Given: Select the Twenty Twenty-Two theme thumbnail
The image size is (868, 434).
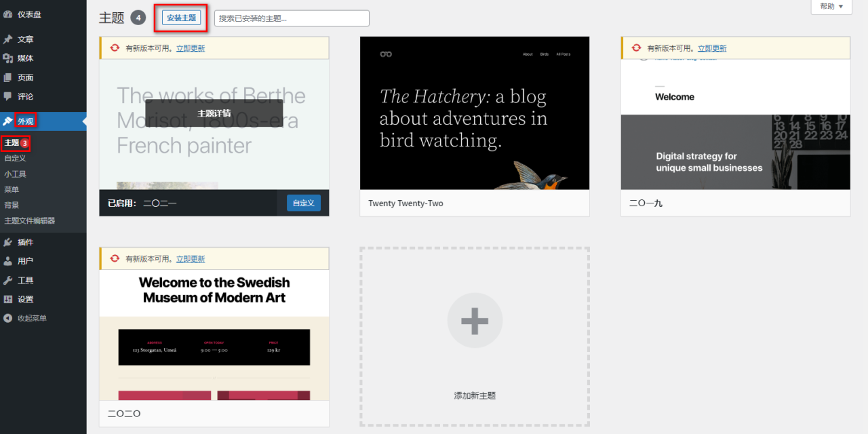Looking at the screenshot, I should (475, 113).
